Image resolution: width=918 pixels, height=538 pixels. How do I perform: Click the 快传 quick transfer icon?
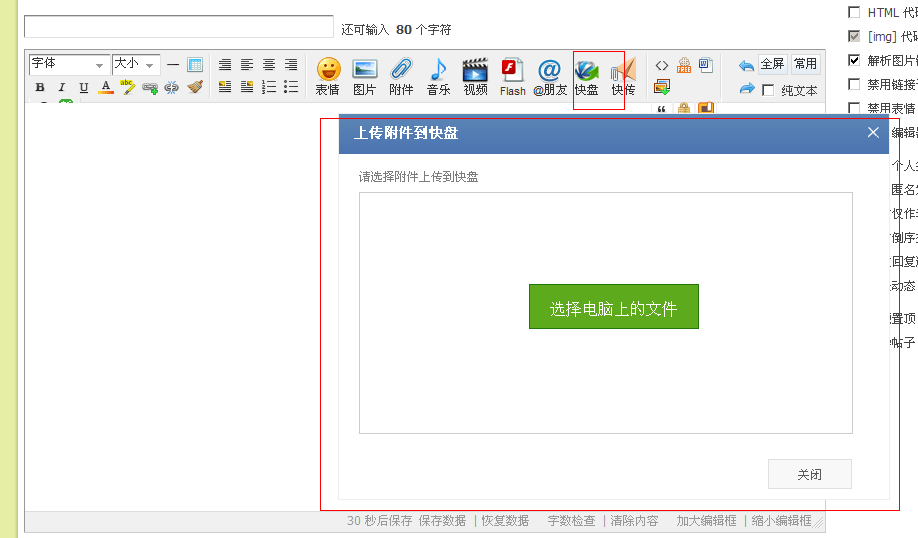pyautogui.click(x=624, y=77)
